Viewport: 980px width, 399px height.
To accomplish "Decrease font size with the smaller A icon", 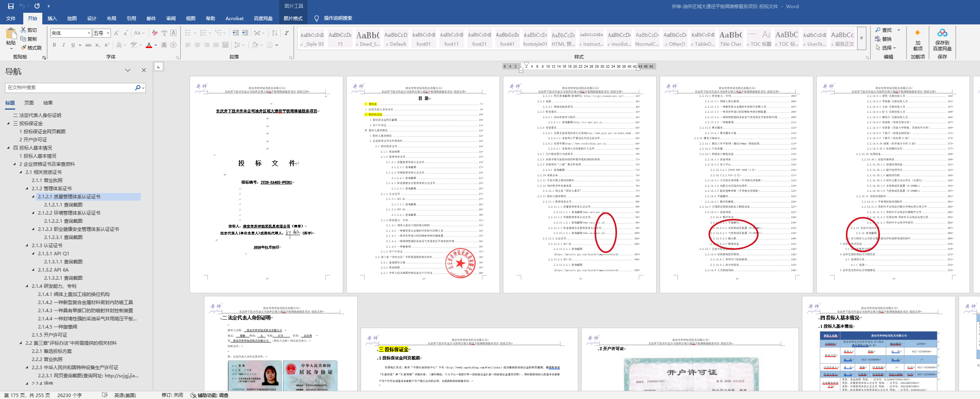I will (126, 33).
